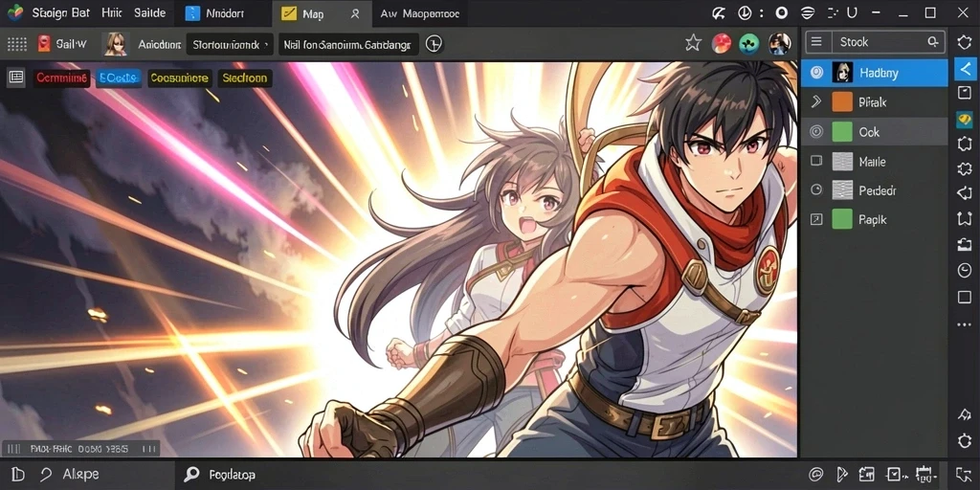The height and width of the screenshot is (490, 980).
Task: Click the Foodatop search field
Action: (x=232, y=475)
